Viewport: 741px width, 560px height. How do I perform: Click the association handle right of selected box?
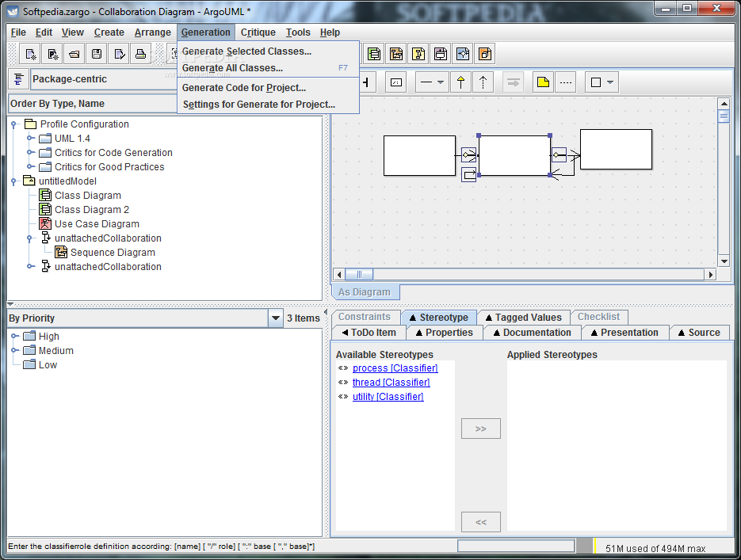point(559,155)
